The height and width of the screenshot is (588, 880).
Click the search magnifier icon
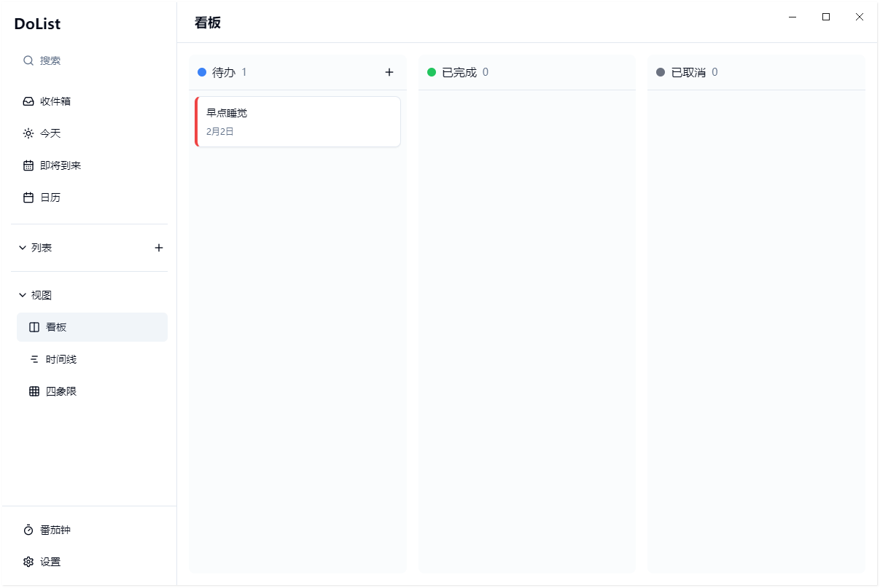28,60
